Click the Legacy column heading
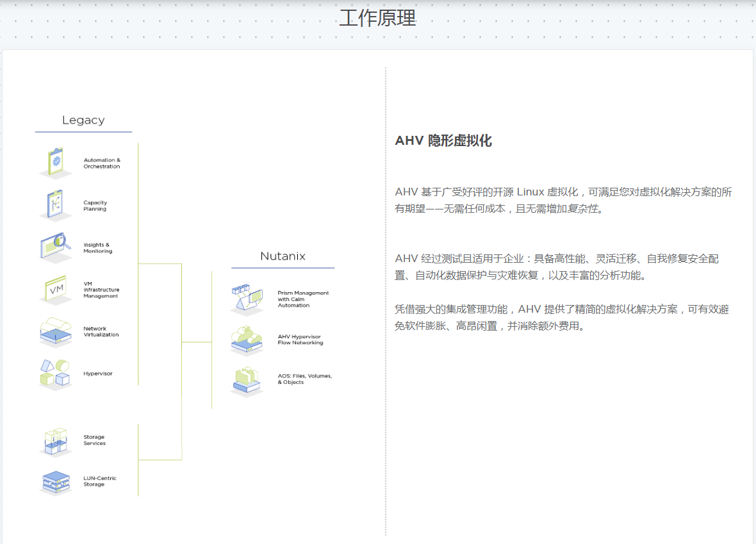 tap(83, 120)
